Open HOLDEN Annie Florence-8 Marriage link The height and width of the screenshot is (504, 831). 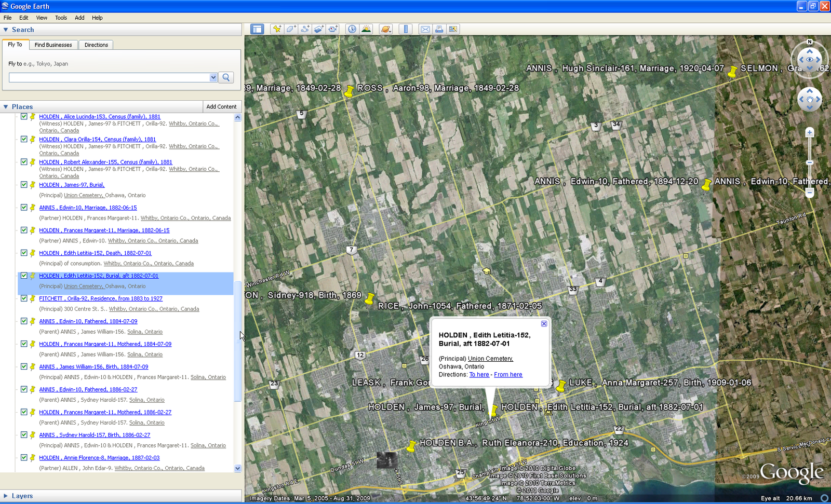(x=99, y=458)
